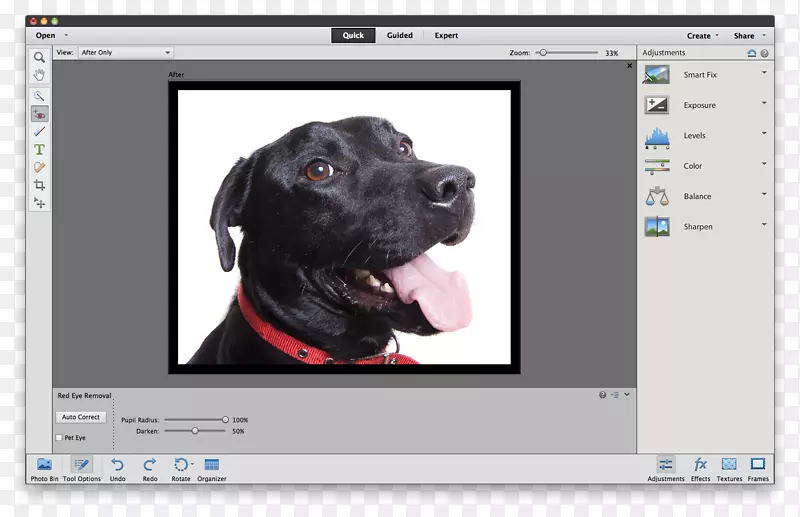The image size is (800, 517).
Task: Select the Crop tool
Action: [x=39, y=185]
